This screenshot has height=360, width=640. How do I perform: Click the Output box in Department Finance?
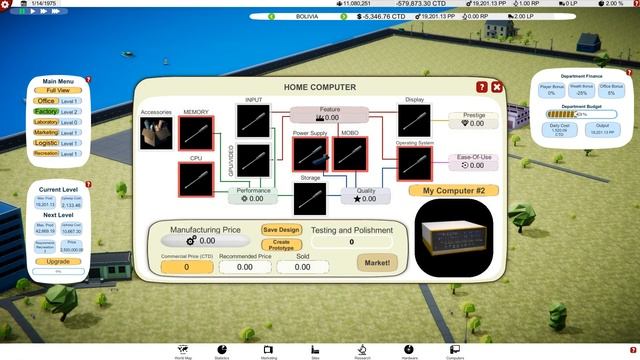[x=602, y=130]
